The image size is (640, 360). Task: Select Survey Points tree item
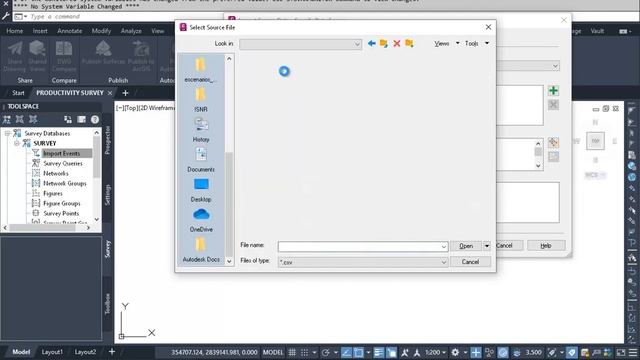point(61,213)
